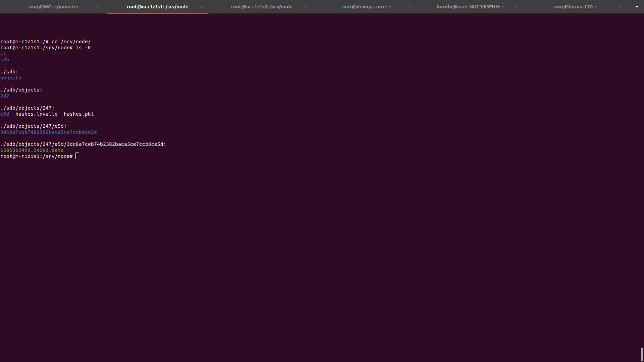Click the terminal vertical scrollbar thumb
The width and height of the screenshot is (644, 362).
(642, 354)
